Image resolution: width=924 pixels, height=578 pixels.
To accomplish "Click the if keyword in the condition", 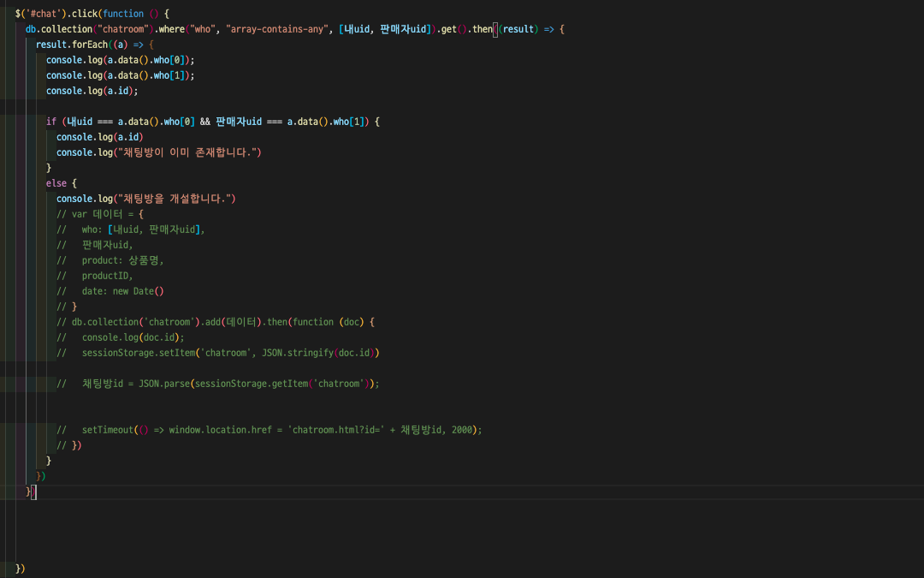I will click(51, 122).
